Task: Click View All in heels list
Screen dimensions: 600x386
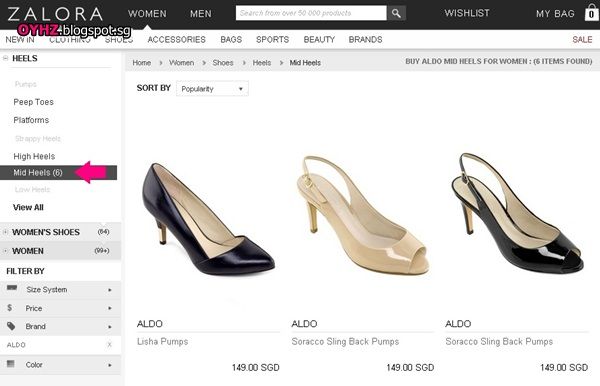Action: (28, 207)
